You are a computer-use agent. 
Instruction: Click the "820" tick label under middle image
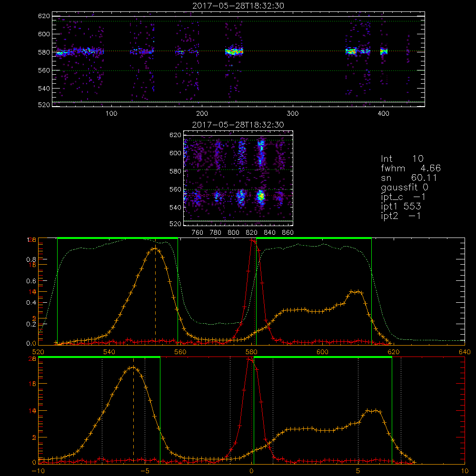[252, 233]
